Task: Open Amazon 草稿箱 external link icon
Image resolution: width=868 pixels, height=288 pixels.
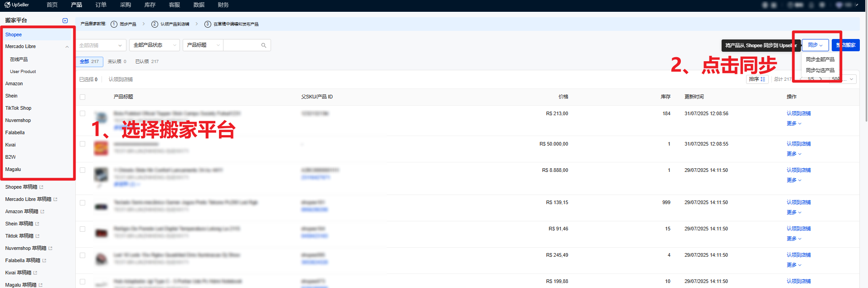Action: (42, 211)
